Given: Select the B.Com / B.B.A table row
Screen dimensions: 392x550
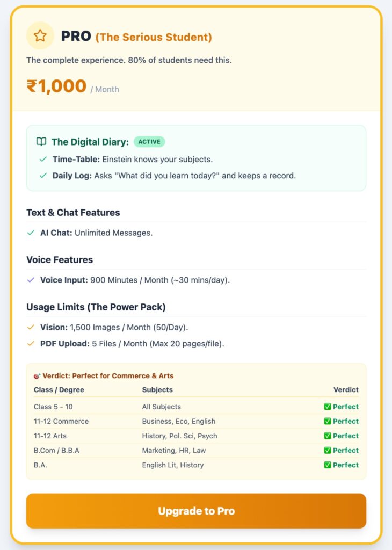Looking at the screenshot, I should coord(196,451).
